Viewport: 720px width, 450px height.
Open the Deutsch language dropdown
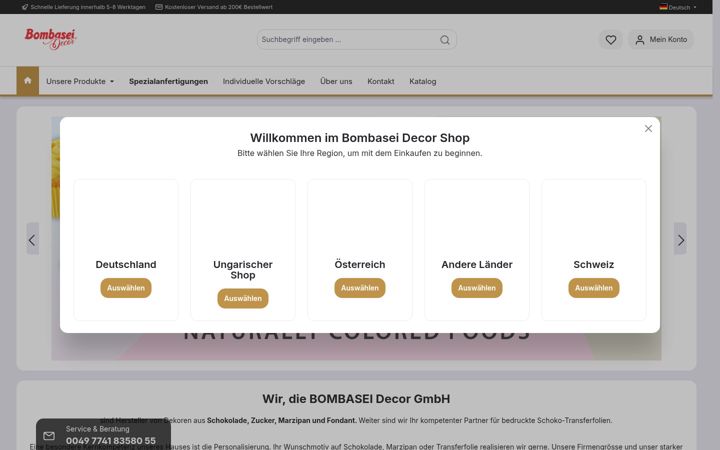click(x=678, y=7)
